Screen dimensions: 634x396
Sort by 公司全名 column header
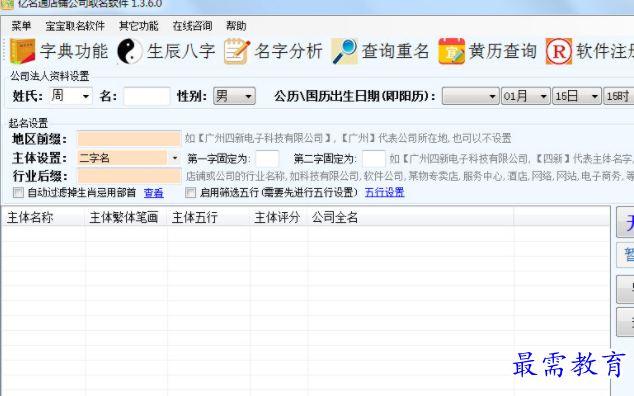(x=410, y=218)
